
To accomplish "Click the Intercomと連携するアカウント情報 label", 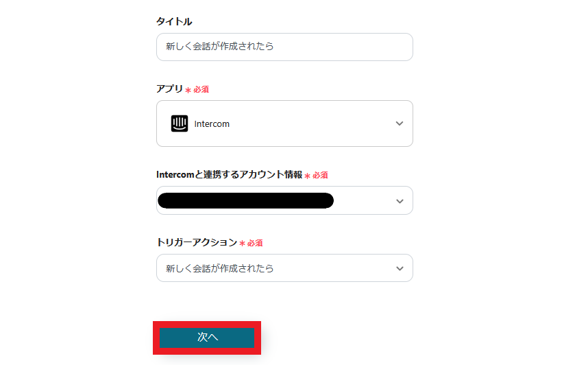I will tap(229, 174).
